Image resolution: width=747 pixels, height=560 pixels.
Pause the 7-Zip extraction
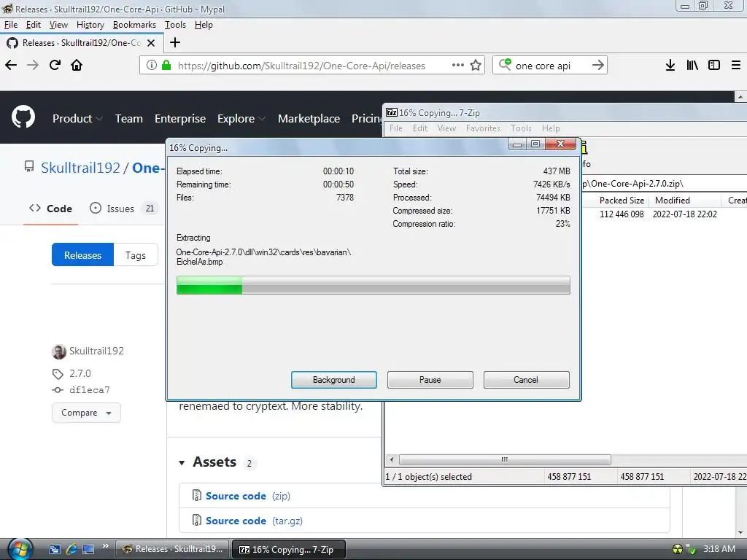click(430, 380)
